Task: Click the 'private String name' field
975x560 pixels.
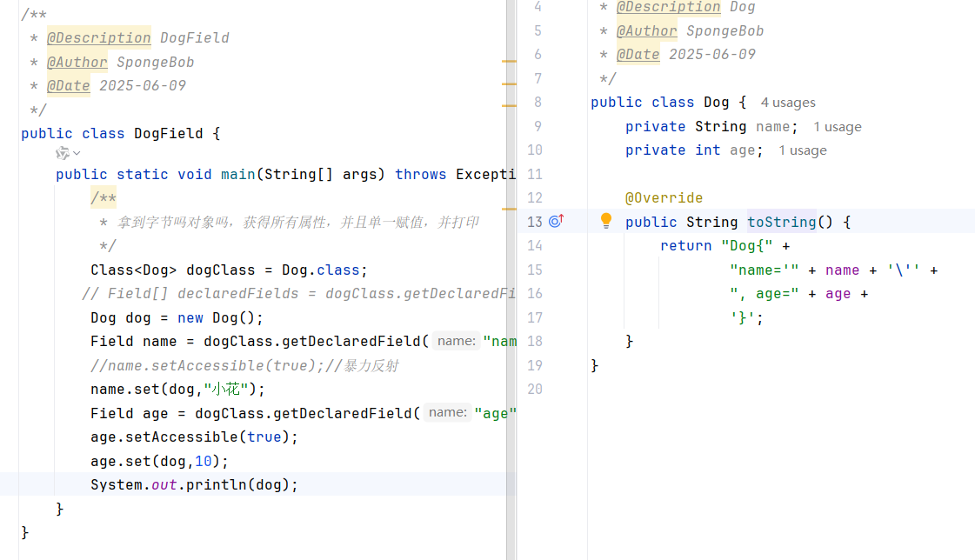Action: pos(711,127)
